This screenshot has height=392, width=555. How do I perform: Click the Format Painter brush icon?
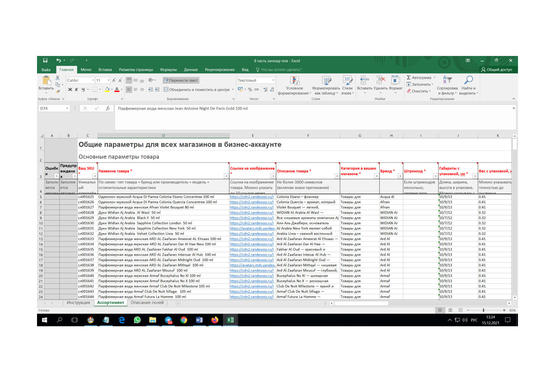click(58, 91)
